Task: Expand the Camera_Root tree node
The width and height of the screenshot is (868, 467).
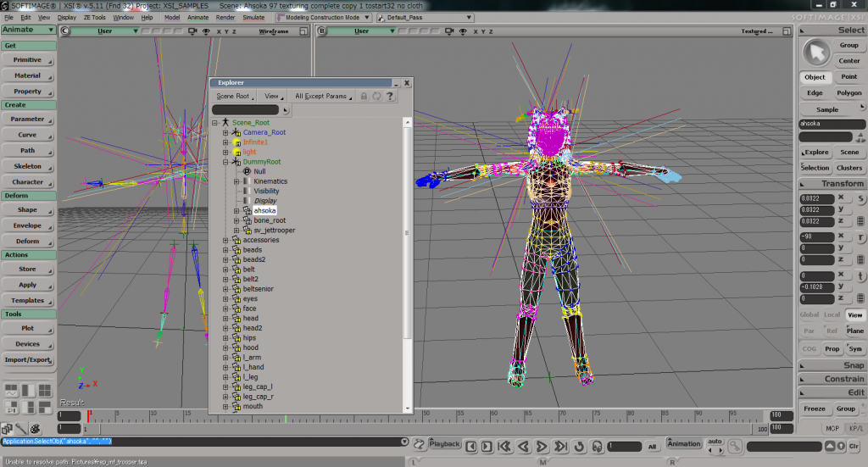Action: pyautogui.click(x=225, y=133)
